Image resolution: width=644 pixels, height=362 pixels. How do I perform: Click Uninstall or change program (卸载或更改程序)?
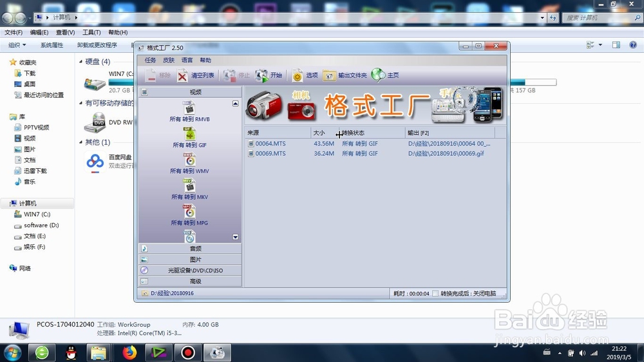click(x=97, y=45)
